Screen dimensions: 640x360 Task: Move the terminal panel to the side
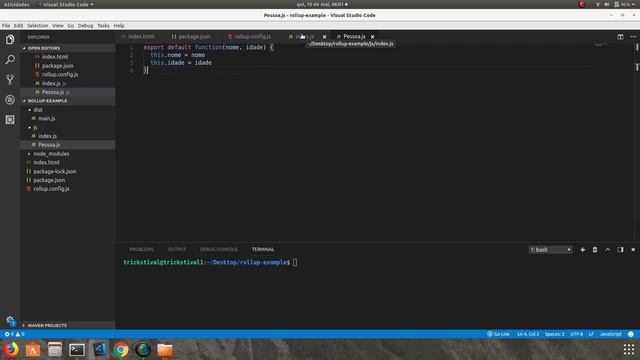click(620, 250)
